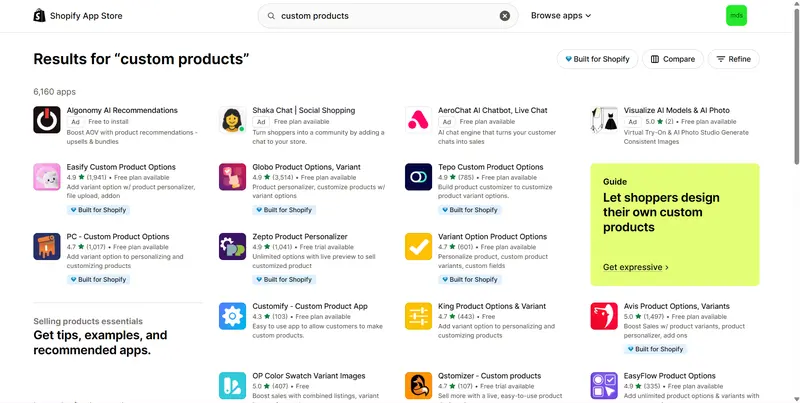Open Easify Custom Product Options title
The width and height of the screenshot is (800, 403).
click(121, 167)
